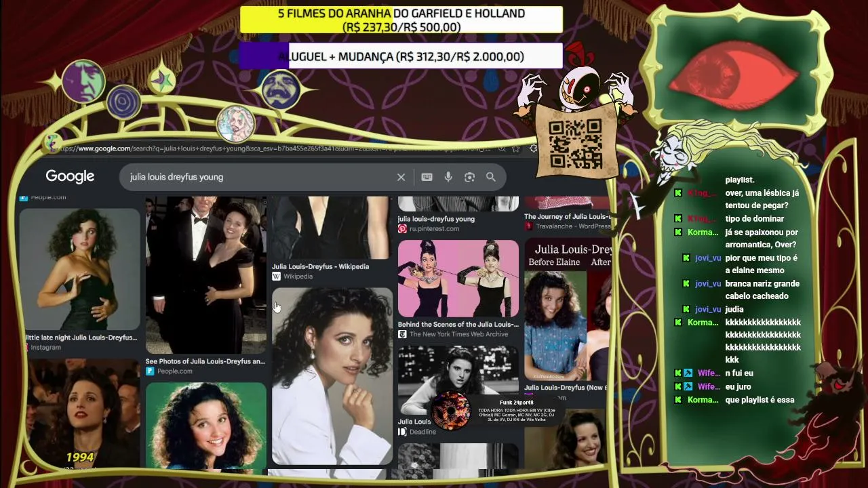Click the spinning album disc in music overlay

(x=451, y=411)
